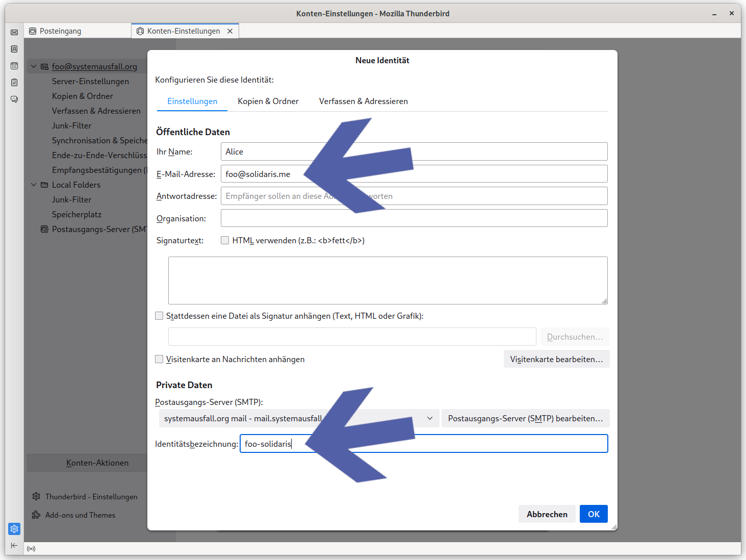Switch to the Posteingang tab
The image size is (746, 560).
(77, 31)
